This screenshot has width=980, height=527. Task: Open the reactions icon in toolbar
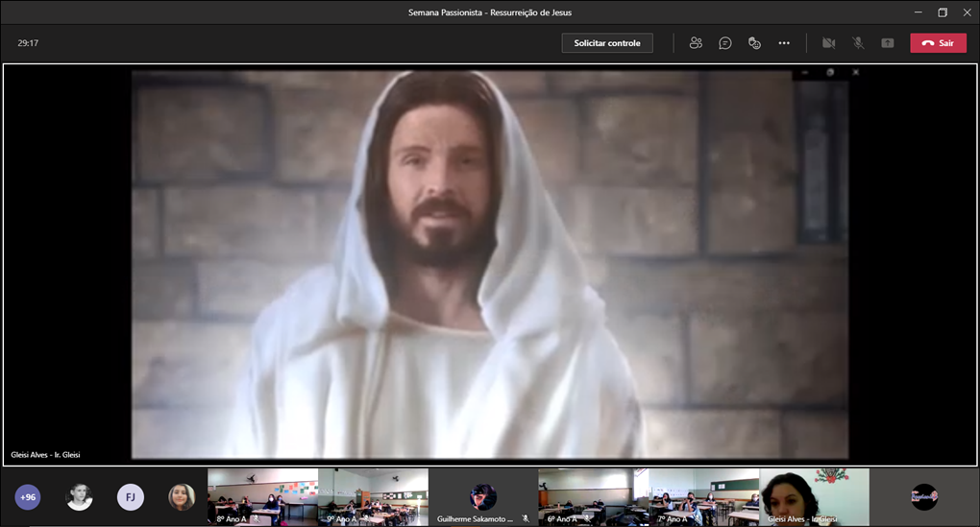(754, 43)
